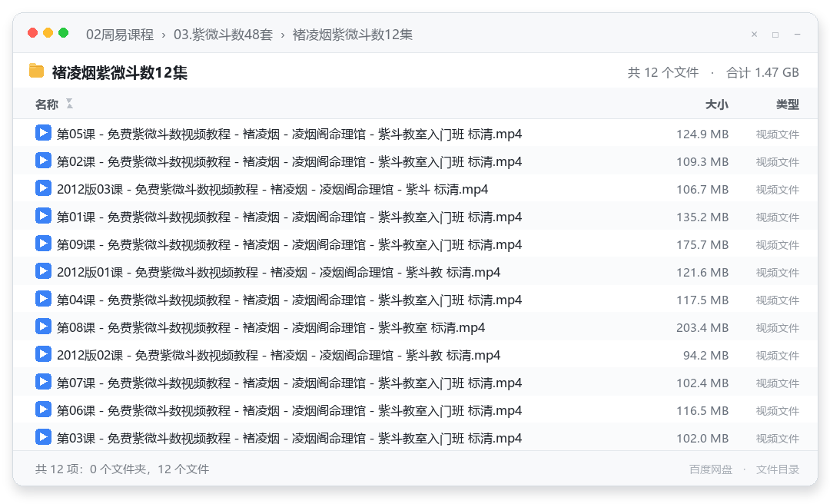Click the gray X icon at top right
The height and width of the screenshot is (504, 830).
[x=755, y=35]
